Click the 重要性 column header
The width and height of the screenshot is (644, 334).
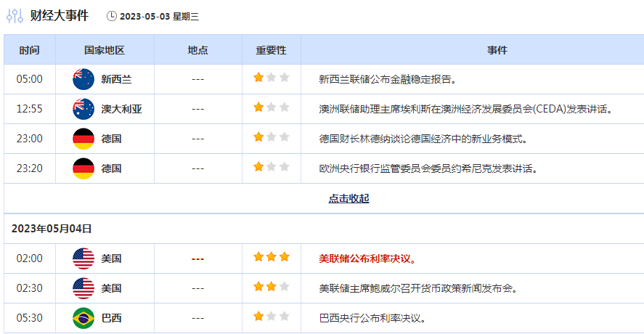point(271,50)
